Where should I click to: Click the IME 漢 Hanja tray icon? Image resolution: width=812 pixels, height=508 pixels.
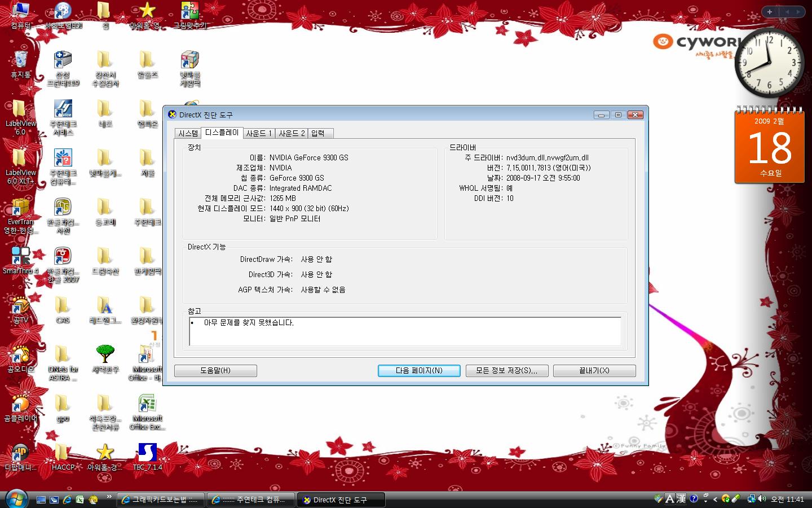[682, 499]
